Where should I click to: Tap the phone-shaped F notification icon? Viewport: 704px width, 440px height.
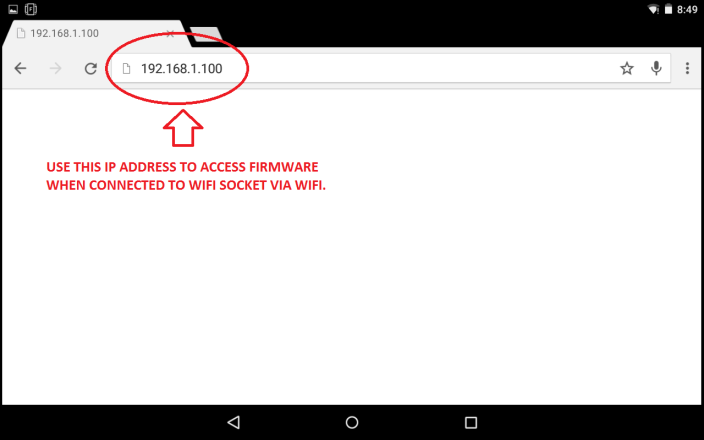(31, 9)
